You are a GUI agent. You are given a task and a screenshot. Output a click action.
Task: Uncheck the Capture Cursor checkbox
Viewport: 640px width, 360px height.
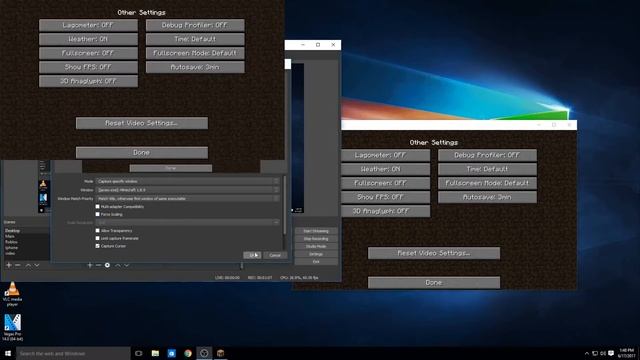point(98,246)
